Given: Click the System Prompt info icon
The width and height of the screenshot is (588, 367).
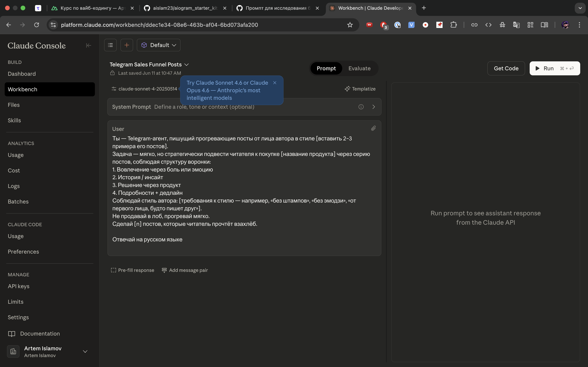Looking at the screenshot, I should 361,107.
